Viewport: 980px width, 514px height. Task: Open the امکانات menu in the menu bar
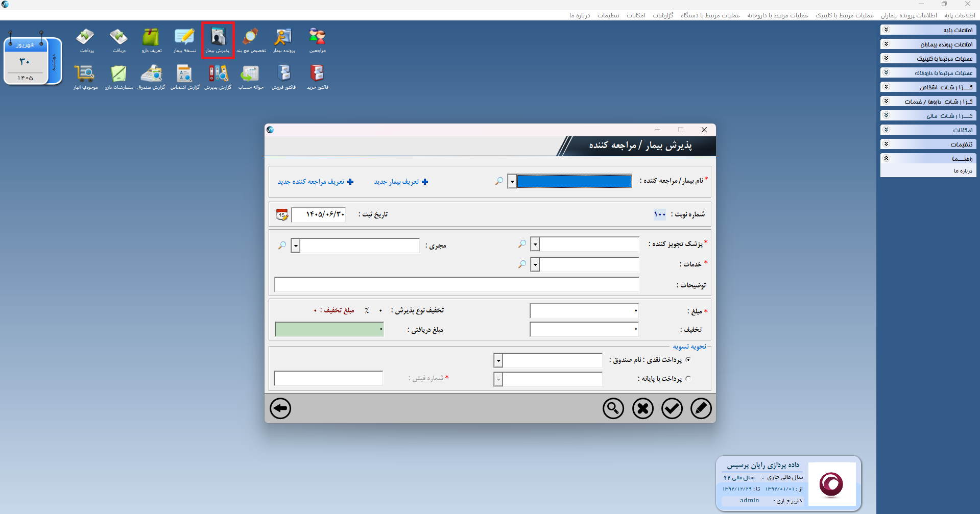point(636,15)
